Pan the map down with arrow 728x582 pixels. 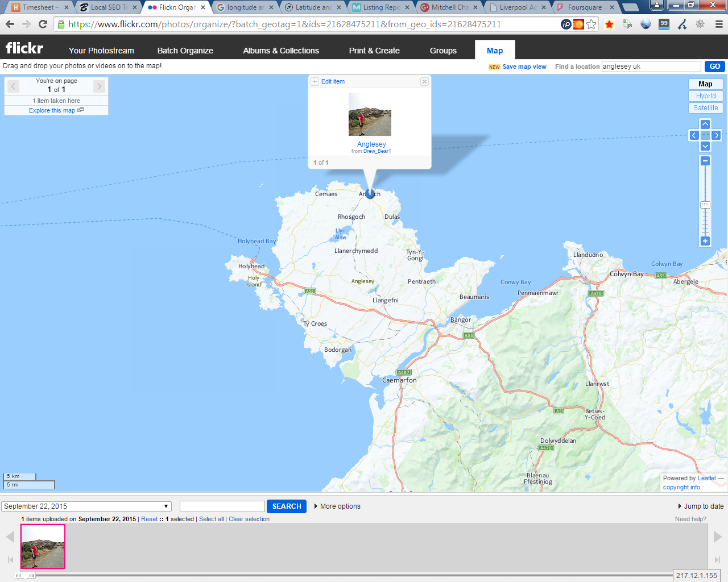[x=705, y=147]
